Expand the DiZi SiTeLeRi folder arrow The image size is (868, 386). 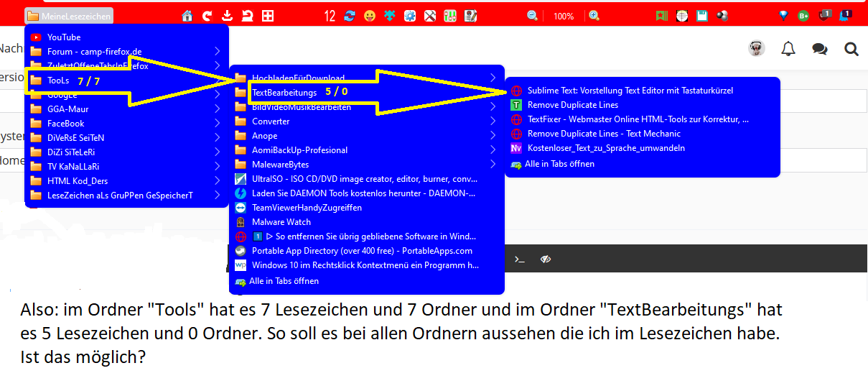(218, 152)
